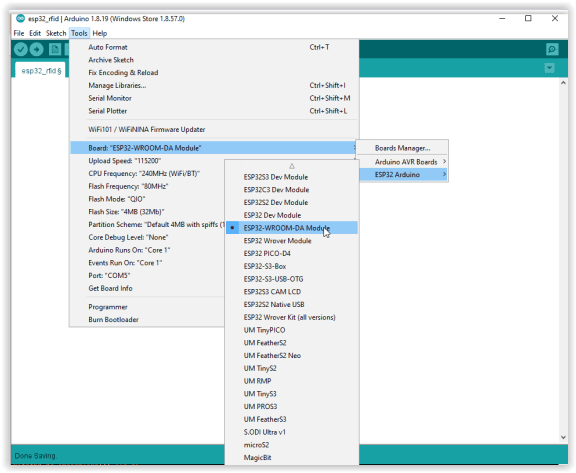
Task: Expand the Port: COM5 submenu
Action: click(x=147, y=275)
